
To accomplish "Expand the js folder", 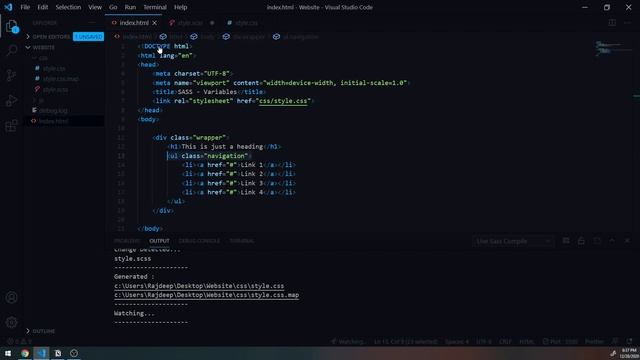I will pyautogui.click(x=39, y=100).
